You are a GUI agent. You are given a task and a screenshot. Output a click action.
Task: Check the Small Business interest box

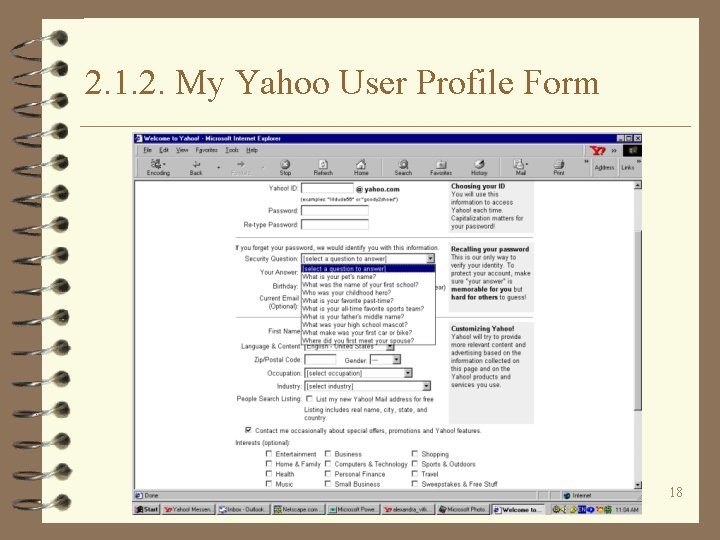(328, 484)
